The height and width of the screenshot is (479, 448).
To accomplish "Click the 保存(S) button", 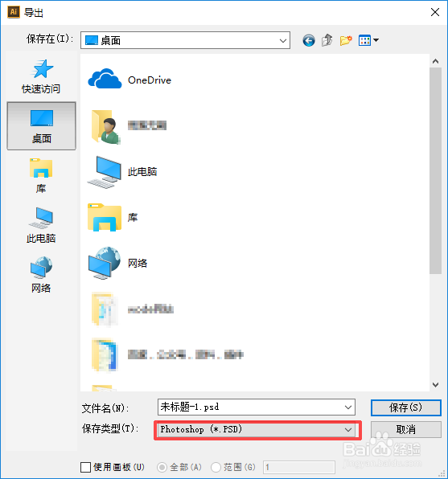I will 406,407.
